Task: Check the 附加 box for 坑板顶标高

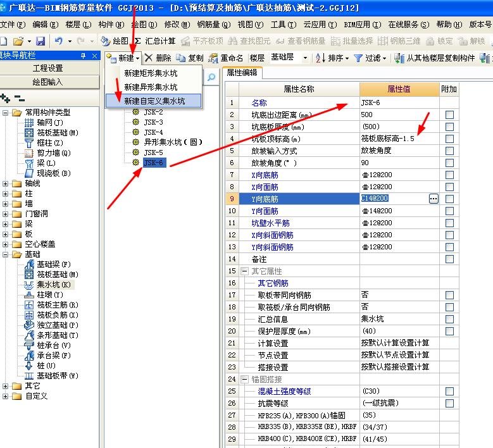Action: tap(449, 139)
